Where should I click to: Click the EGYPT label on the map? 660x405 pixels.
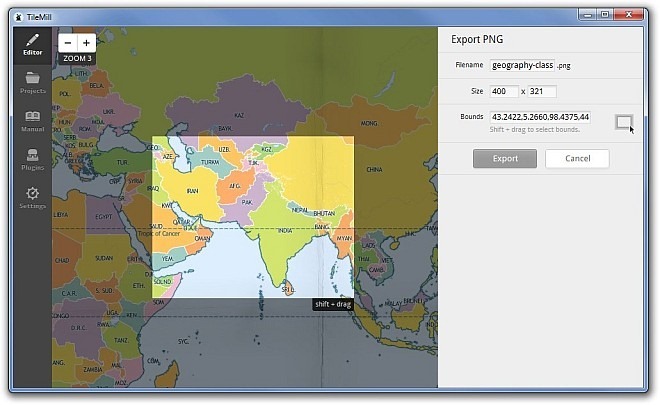[104, 216]
